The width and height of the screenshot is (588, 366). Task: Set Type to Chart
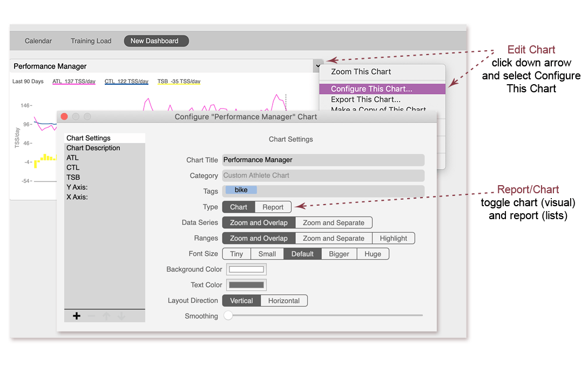239,207
